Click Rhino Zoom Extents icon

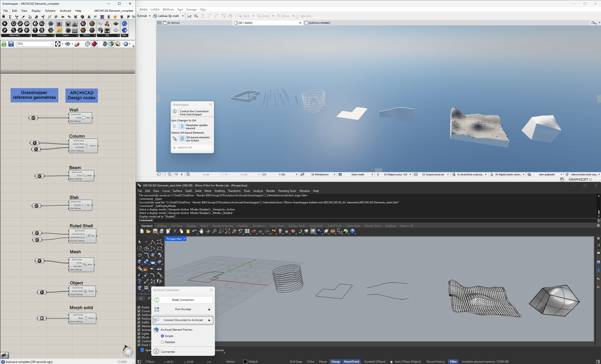pos(227,231)
